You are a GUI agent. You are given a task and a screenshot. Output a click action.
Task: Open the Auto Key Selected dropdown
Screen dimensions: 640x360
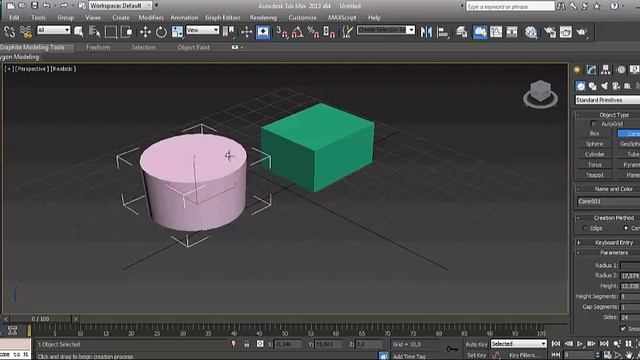click(x=518, y=344)
